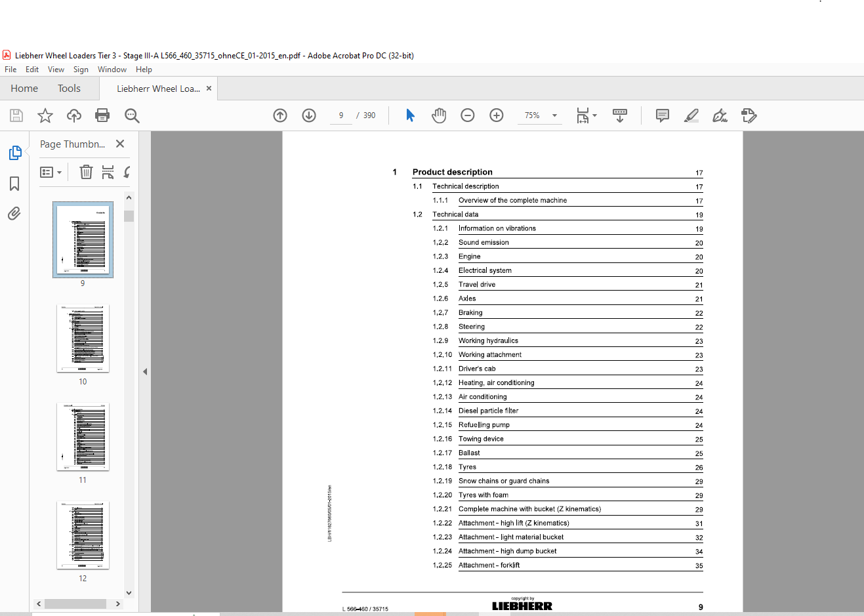The image size is (864, 616).
Task: Click the 'Technical data' contents entry
Action: pos(455,215)
